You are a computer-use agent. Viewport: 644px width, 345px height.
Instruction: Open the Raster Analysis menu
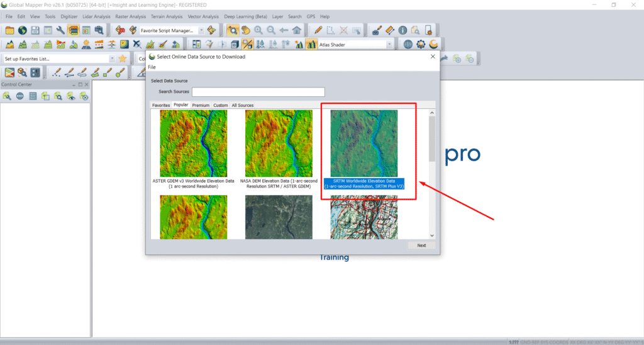tap(131, 16)
